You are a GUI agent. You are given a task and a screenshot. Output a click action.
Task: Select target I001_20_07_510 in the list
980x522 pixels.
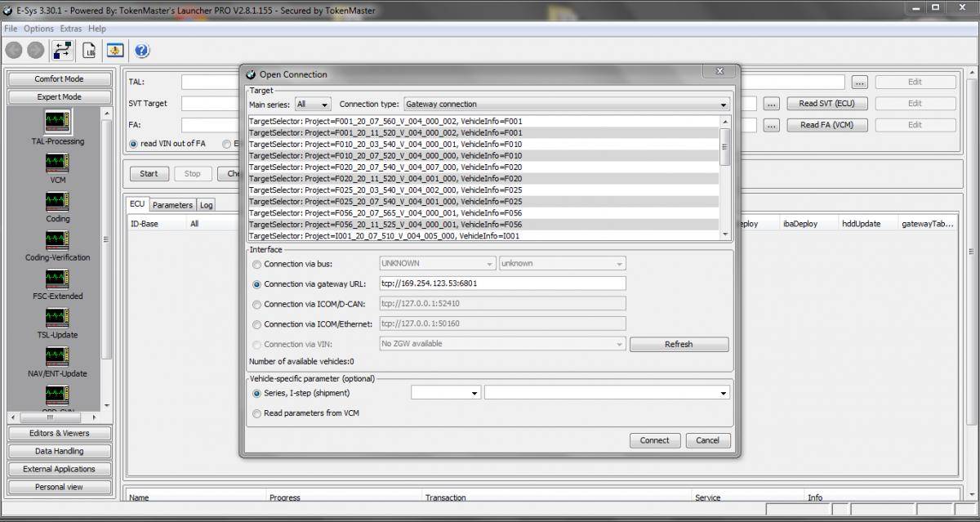(483, 236)
